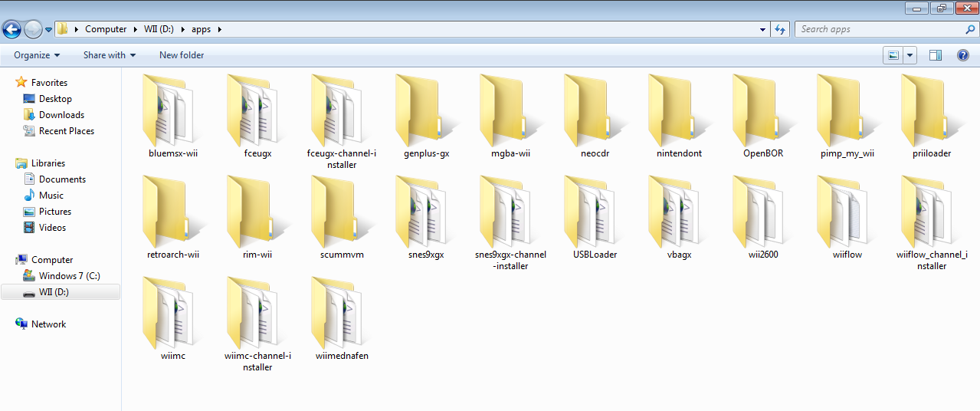The width and height of the screenshot is (980, 411).
Task: Click the Back navigation arrow
Action: (11, 30)
